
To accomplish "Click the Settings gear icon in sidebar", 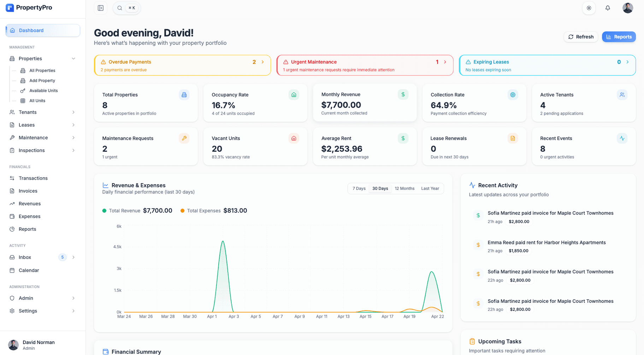I will click(x=12, y=311).
